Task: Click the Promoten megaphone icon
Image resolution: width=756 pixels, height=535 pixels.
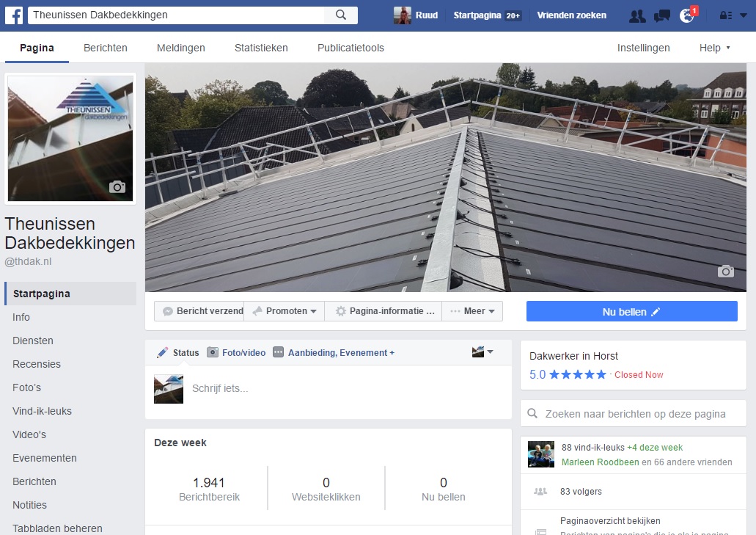Action: click(257, 311)
